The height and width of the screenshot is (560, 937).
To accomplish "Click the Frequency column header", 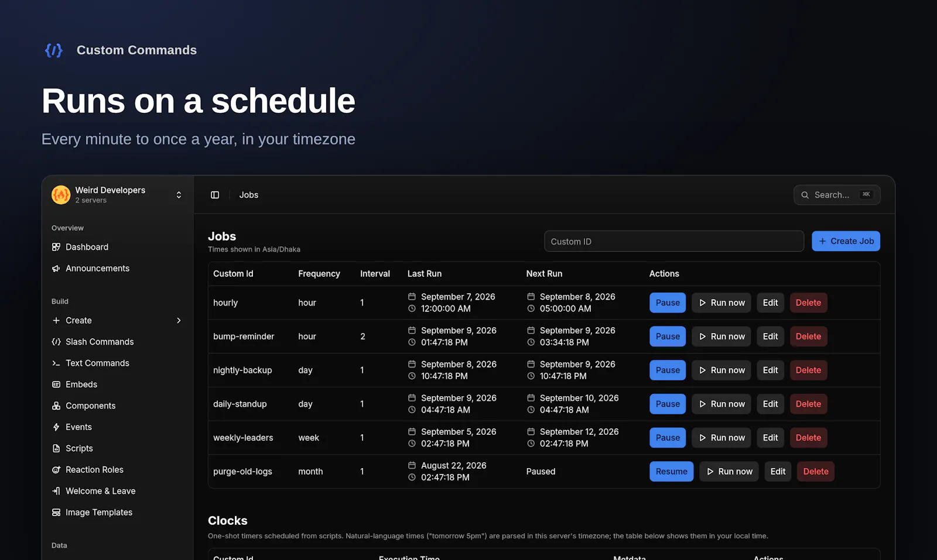I will (x=319, y=274).
